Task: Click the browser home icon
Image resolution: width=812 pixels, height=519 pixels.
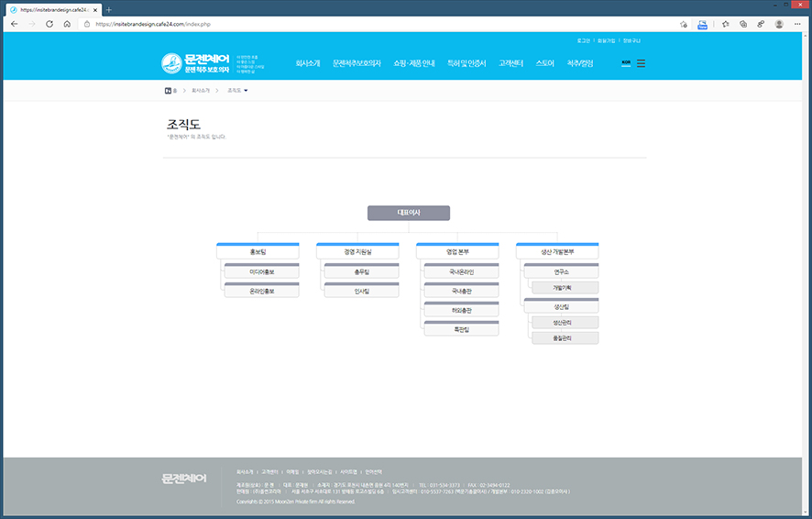Action: 67,24
